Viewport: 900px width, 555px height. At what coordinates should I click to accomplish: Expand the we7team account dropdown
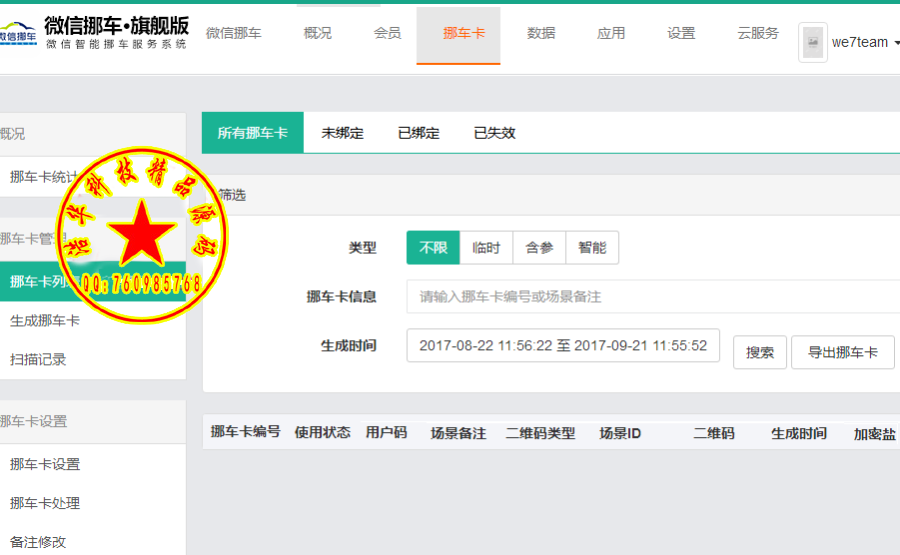[864, 42]
